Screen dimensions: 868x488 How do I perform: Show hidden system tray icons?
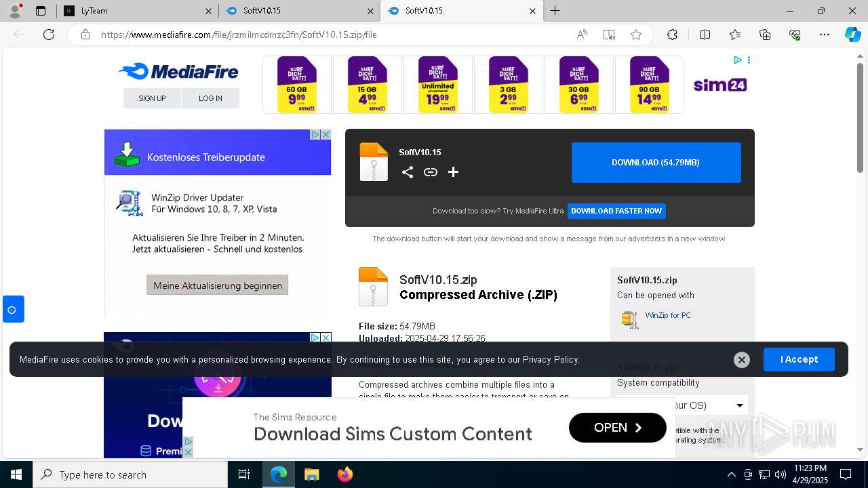pyautogui.click(x=731, y=474)
